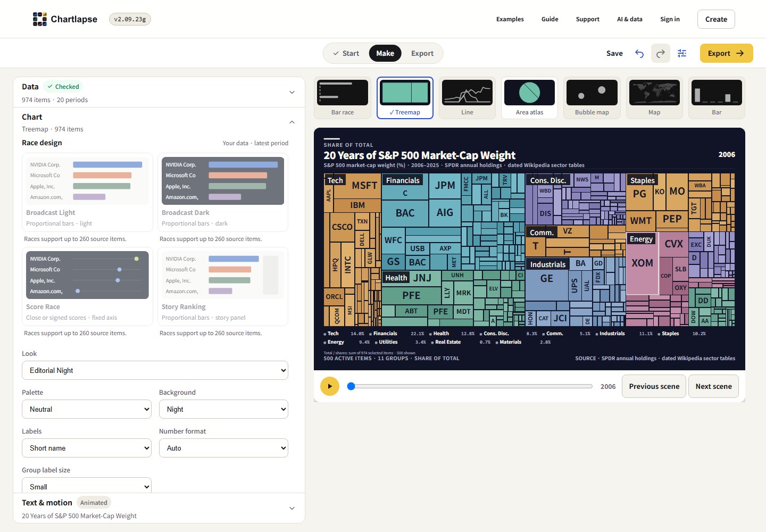
Task: Open the Palette dropdown
Action: click(x=87, y=409)
